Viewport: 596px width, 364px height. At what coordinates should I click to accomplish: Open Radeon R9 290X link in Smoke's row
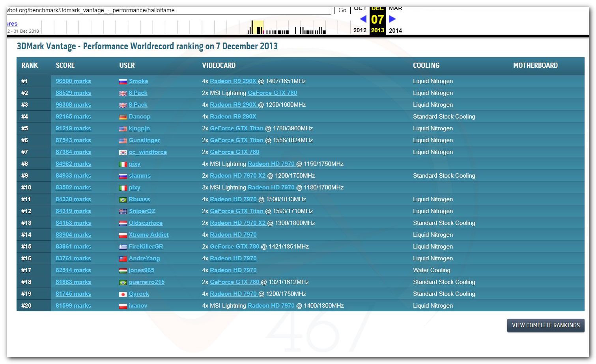(233, 81)
